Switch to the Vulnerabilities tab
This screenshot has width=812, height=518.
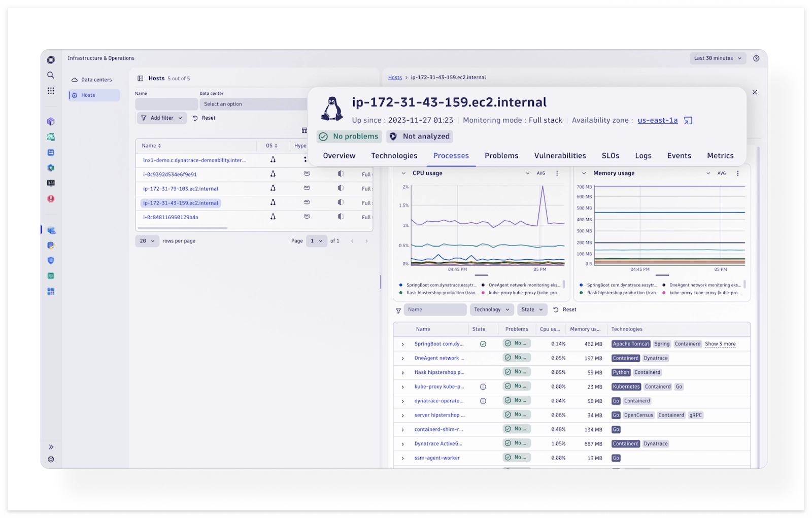(560, 156)
